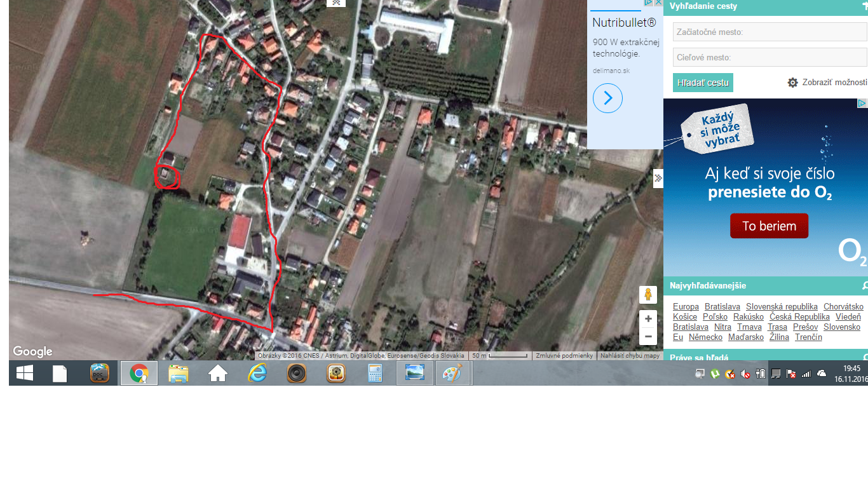Screen dimensions: 868x488
Task: Zoom out the map with minus button
Action: coord(648,336)
